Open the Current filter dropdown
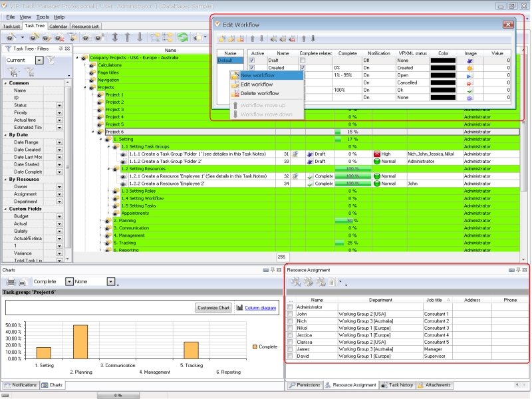 [x=39, y=61]
